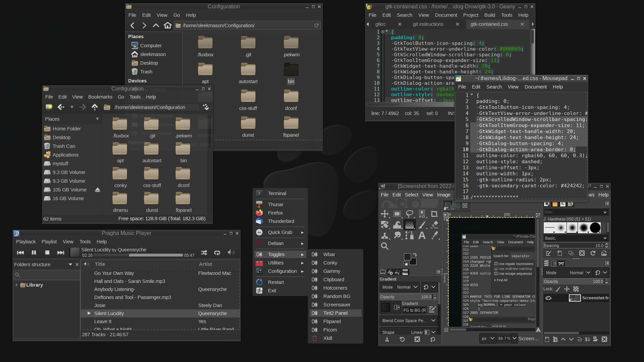Switch to the gtkrc tab in Geany

(x=380, y=24)
